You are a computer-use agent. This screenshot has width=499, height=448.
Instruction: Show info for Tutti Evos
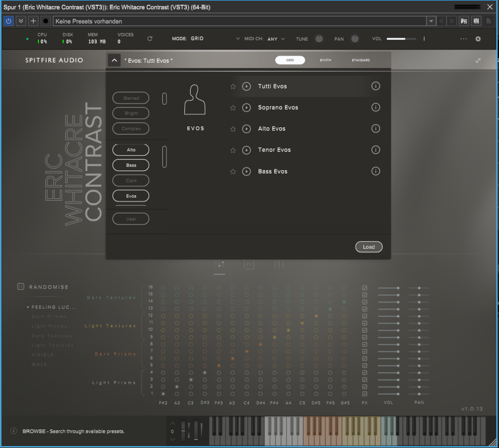375,86
